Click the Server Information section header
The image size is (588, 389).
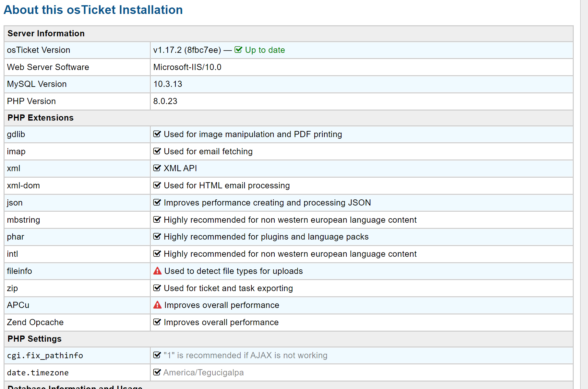[x=46, y=33]
